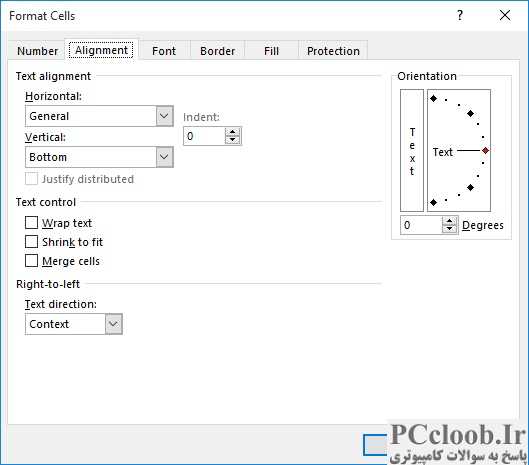Screen dimensions: 529x465
Task: Open the Protection tab
Action: 333,51
